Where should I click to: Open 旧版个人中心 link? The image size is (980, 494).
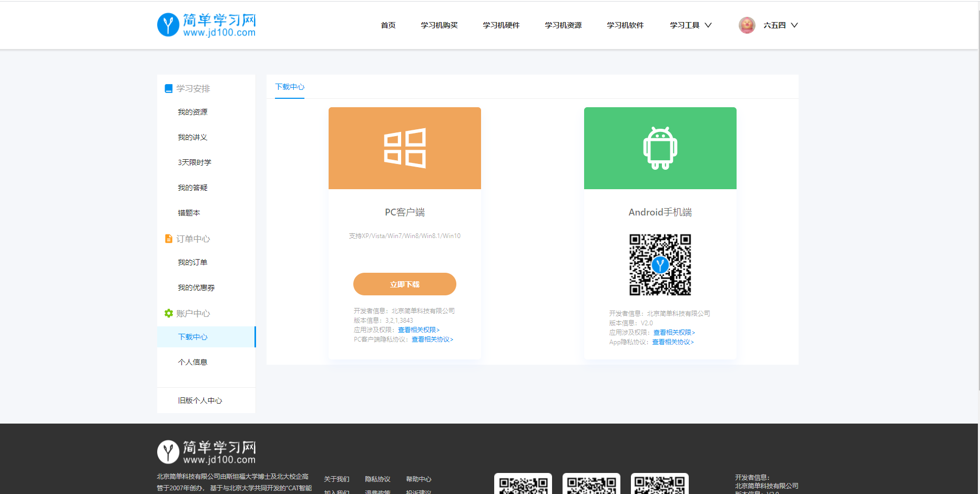pos(200,400)
